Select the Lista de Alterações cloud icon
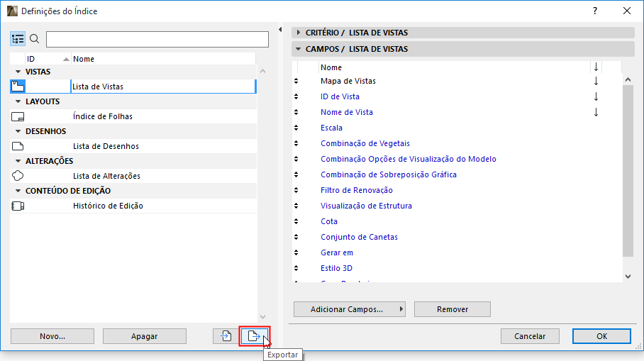644x361 pixels. point(18,176)
